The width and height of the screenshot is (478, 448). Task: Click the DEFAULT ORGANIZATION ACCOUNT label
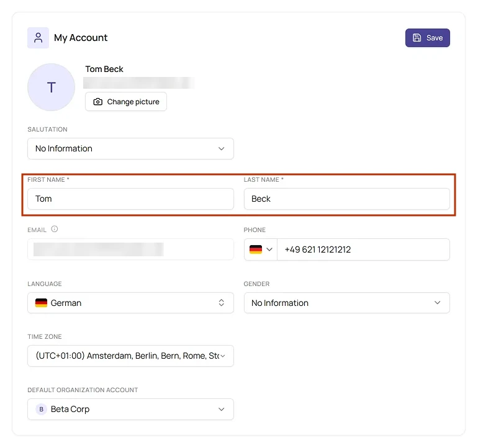(83, 390)
